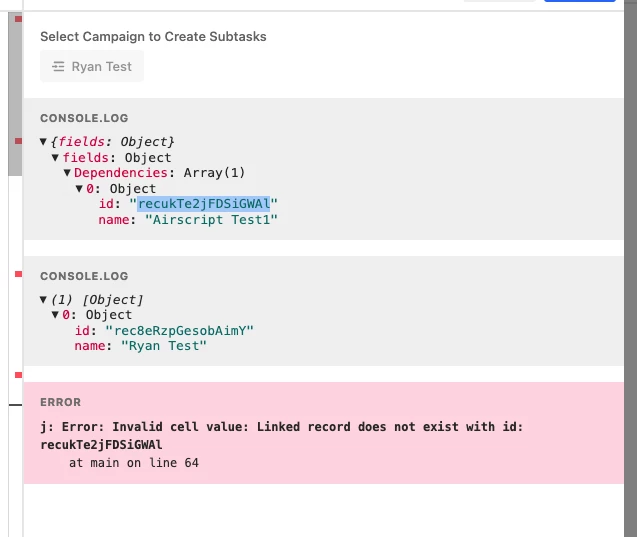Screen dimensions: 637x537
Task: Click the name value "Ryan Test" in console log
Action: [164, 346]
